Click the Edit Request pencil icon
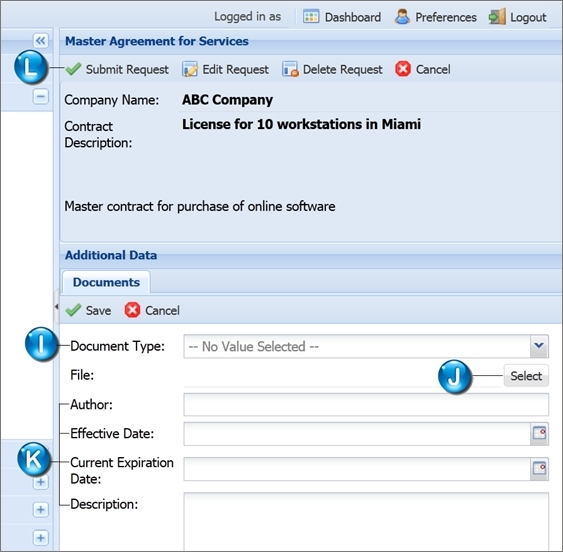 pyautogui.click(x=190, y=69)
